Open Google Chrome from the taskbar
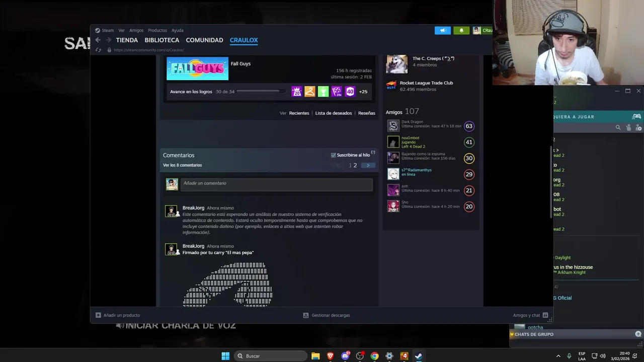The width and height of the screenshot is (644, 362). point(374,356)
